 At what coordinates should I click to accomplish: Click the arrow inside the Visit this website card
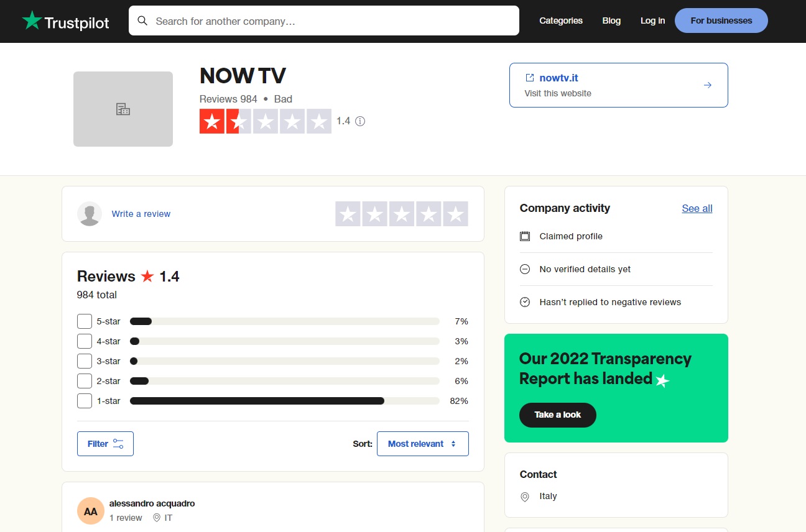pyautogui.click(x=708, y=85)
